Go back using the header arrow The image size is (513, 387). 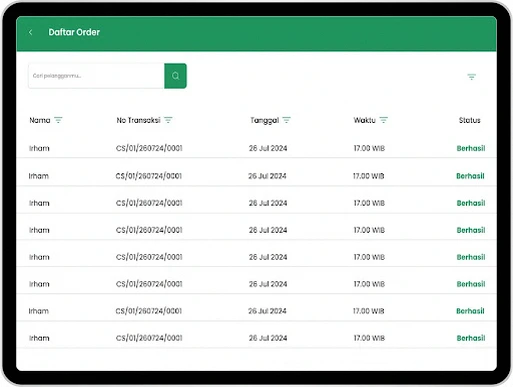coord(30,32)
